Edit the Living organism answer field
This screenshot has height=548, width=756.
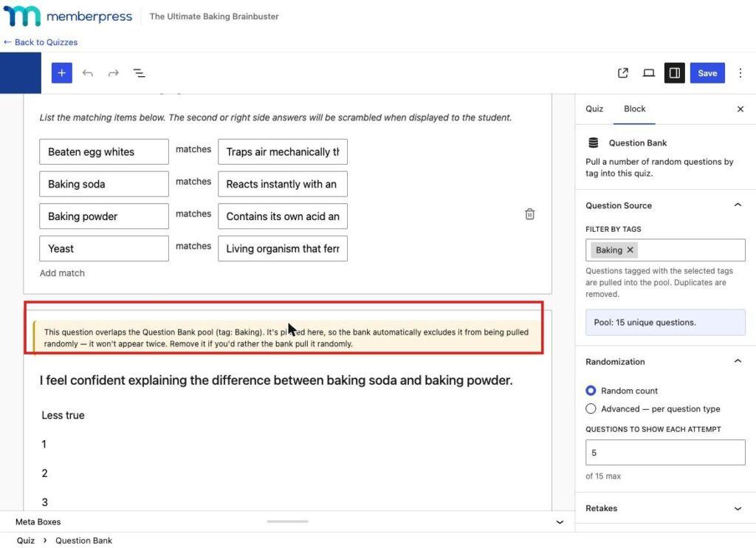coord(283,248)
